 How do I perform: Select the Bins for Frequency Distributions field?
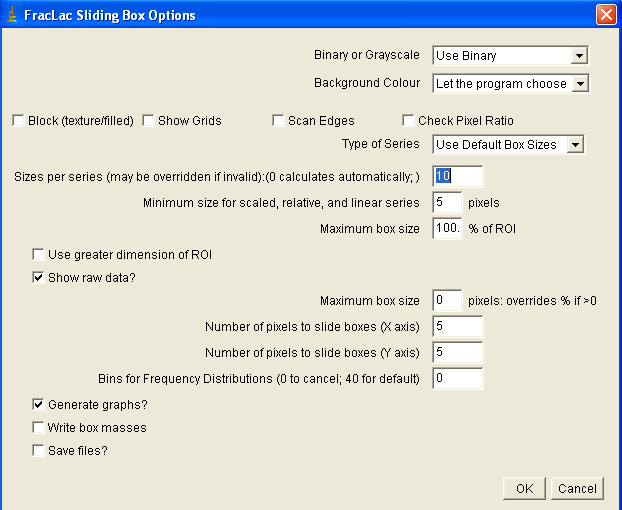click(x=458, y=378)
